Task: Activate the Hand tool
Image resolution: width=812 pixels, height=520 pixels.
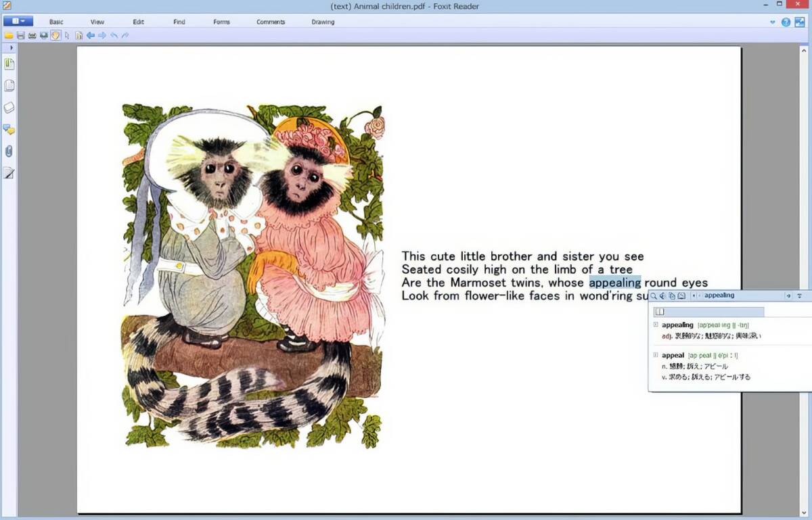Action: [x=55, y=35]
